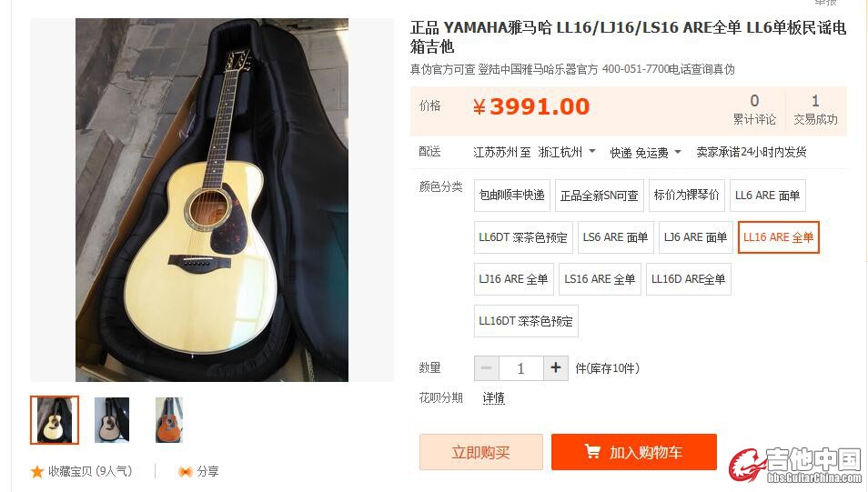Viewport: 868px width, 492px height.
Task: Open 花呗分期 详情 link
Action: [x=493, y=398]
